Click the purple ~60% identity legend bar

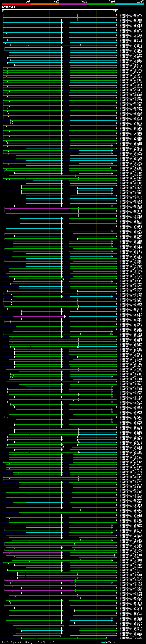[73, 4]
